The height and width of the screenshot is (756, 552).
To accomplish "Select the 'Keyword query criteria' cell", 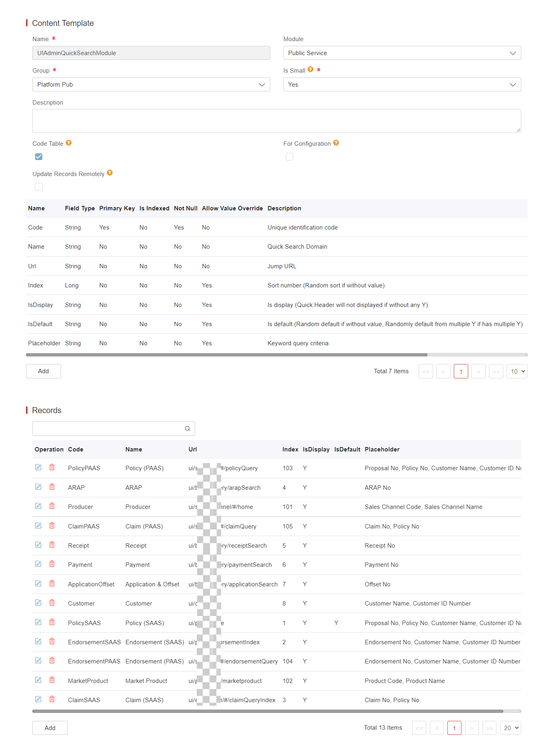I will [x=298, y=343].
